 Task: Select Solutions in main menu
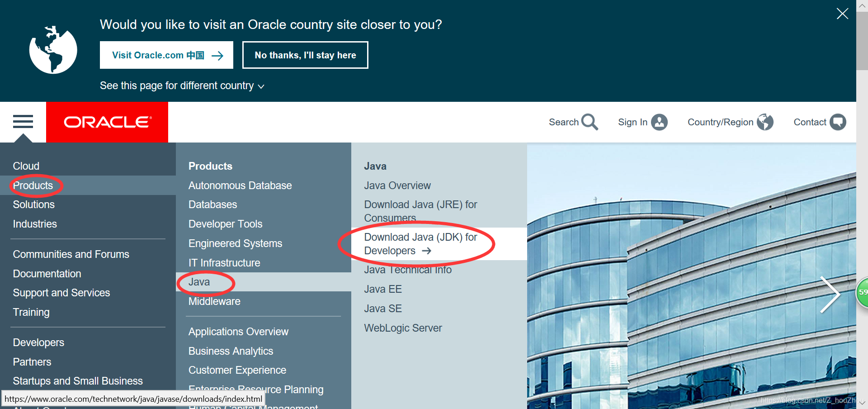(34, 204)
